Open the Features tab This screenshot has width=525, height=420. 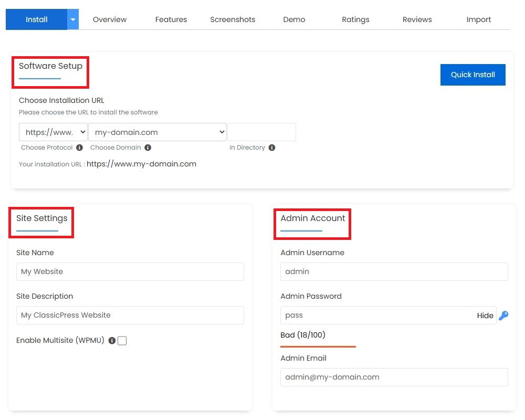coord(171,19)
